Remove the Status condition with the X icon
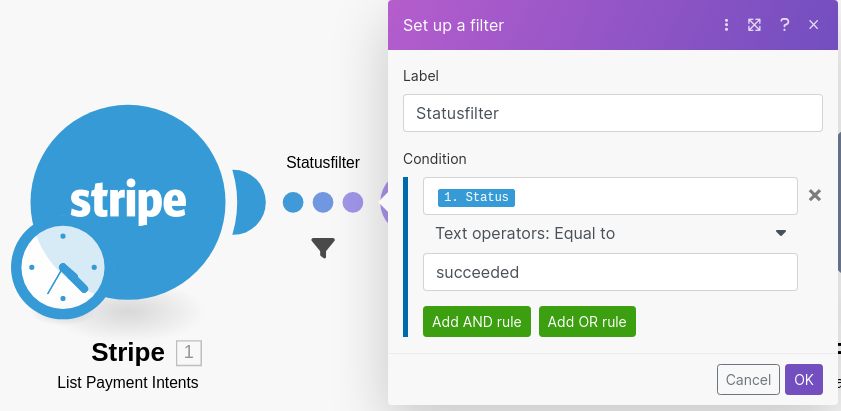 tap(815, 195)
